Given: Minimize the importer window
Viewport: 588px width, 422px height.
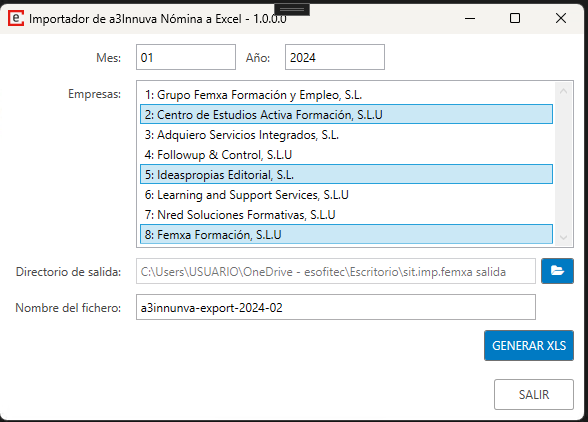Looking at the screenshot, I should point(470,18).
